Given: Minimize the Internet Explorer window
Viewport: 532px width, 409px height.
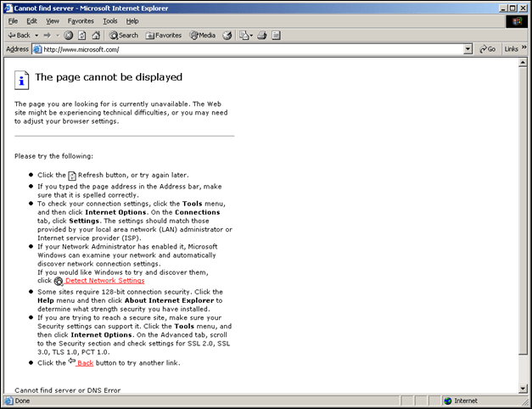Looking at the screenshot, I should pyautogui.click(x=503, y=8).
